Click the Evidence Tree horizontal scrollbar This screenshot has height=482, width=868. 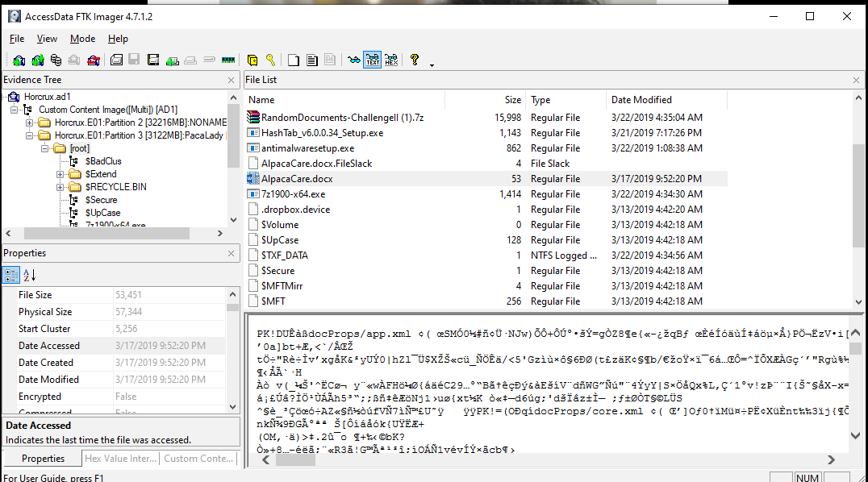point(121,234)
